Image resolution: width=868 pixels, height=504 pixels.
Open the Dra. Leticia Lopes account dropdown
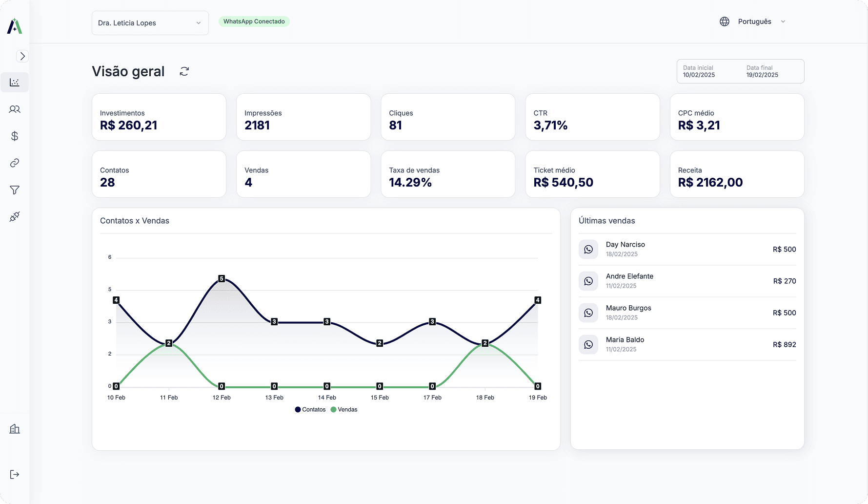tap(150, 23)
